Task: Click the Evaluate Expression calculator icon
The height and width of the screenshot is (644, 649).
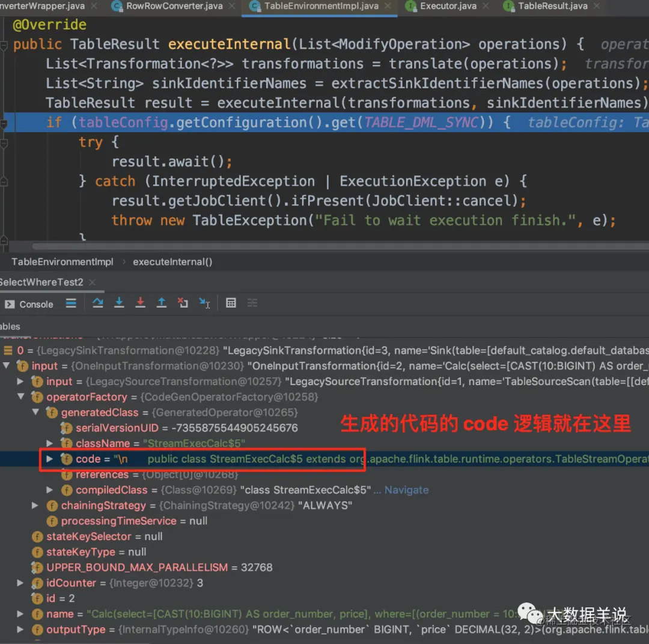Action: tap(231, 303)
